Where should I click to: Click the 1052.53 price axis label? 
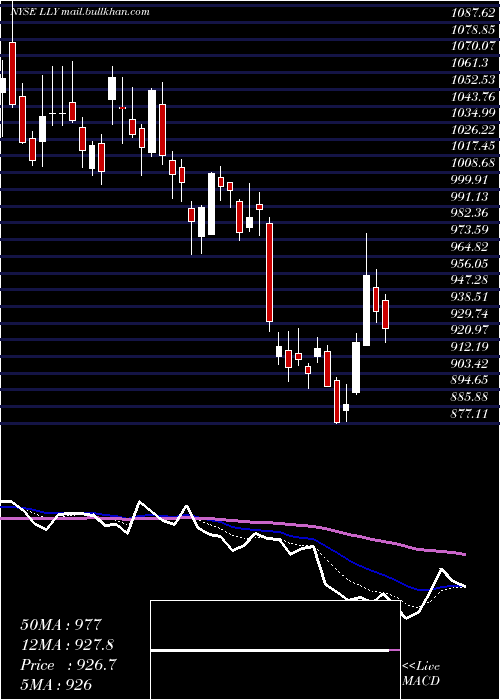point(473,80)
